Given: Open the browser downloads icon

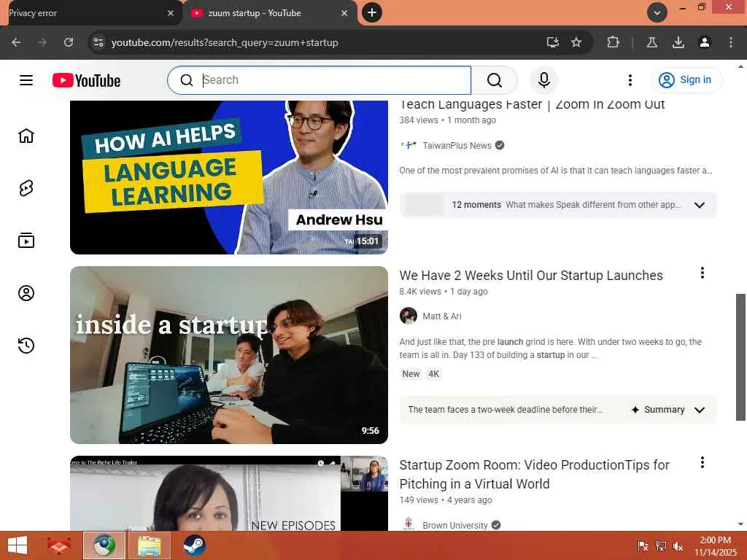Looking at the screenshot, I should 678,42.
